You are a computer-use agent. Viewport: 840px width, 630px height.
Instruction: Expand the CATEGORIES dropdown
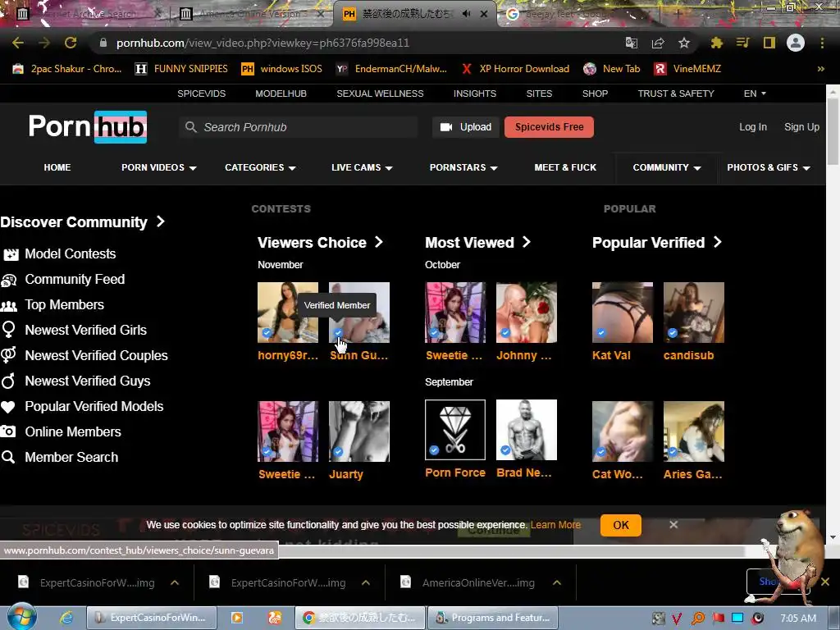click(260, 167)
